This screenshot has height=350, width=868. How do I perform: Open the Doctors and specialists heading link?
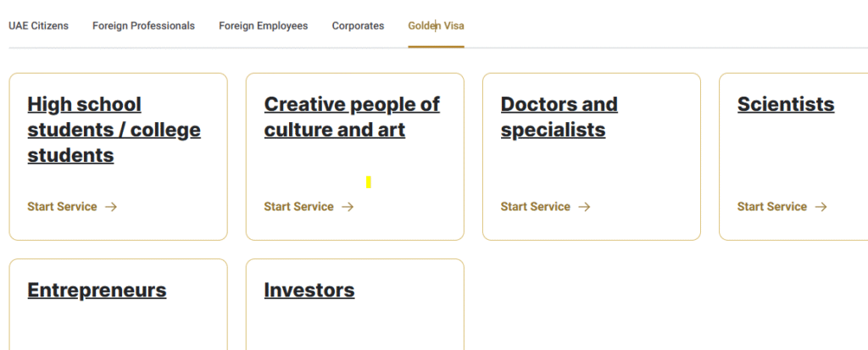pos(559,117)
